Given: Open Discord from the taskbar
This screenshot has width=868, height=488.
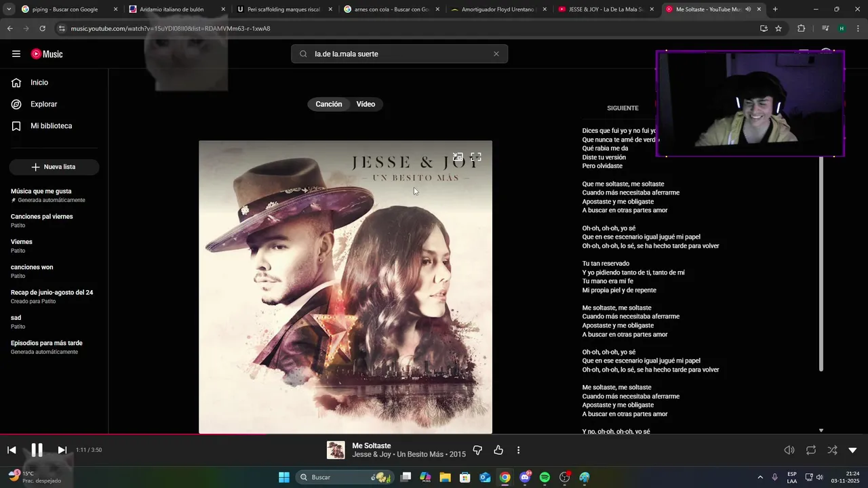Looking at the screenshot, I should click(525, 477).
